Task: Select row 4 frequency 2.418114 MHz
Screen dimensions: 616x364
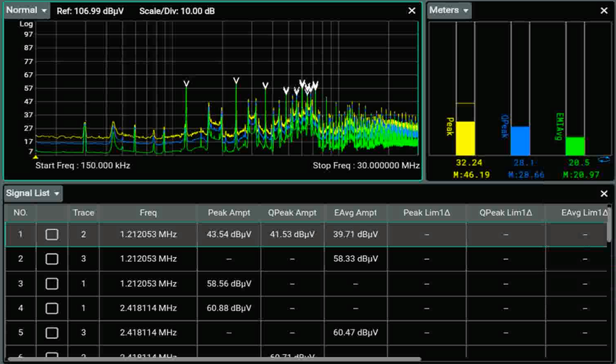Action: [148, 308]
